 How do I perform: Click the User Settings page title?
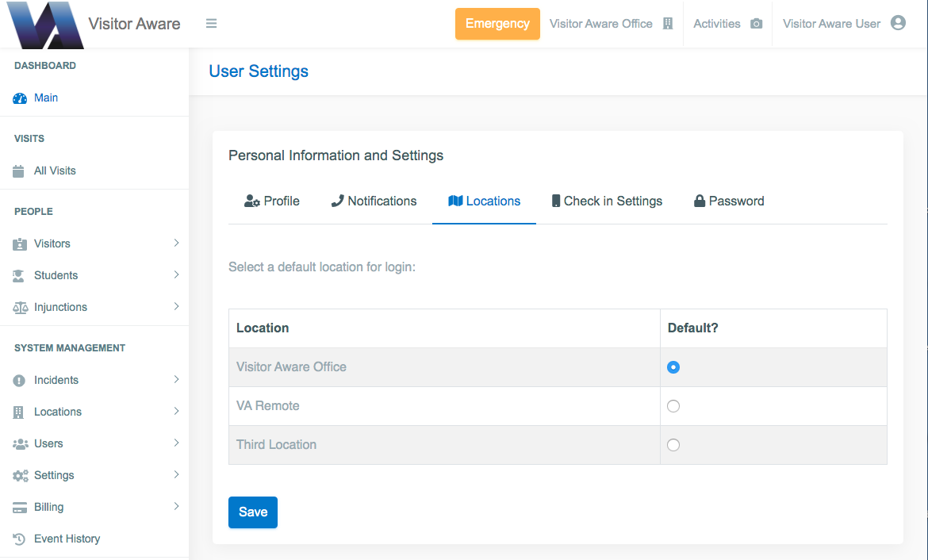coord(259,71)
